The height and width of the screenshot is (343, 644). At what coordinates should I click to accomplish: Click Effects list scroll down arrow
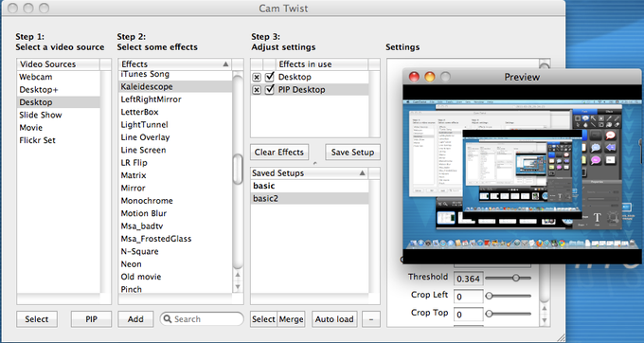click(238, 287)
